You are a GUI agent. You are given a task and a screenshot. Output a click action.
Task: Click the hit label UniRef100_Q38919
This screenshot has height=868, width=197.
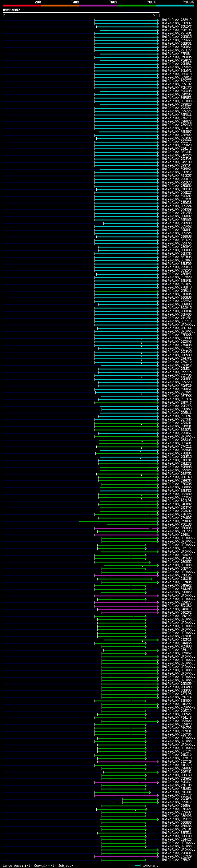point(176,20)
